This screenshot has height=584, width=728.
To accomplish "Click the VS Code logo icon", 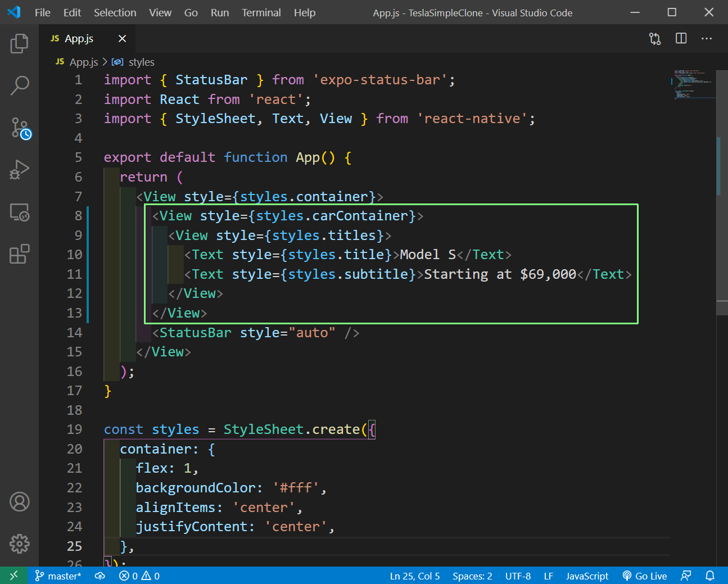I will [14, 12].
